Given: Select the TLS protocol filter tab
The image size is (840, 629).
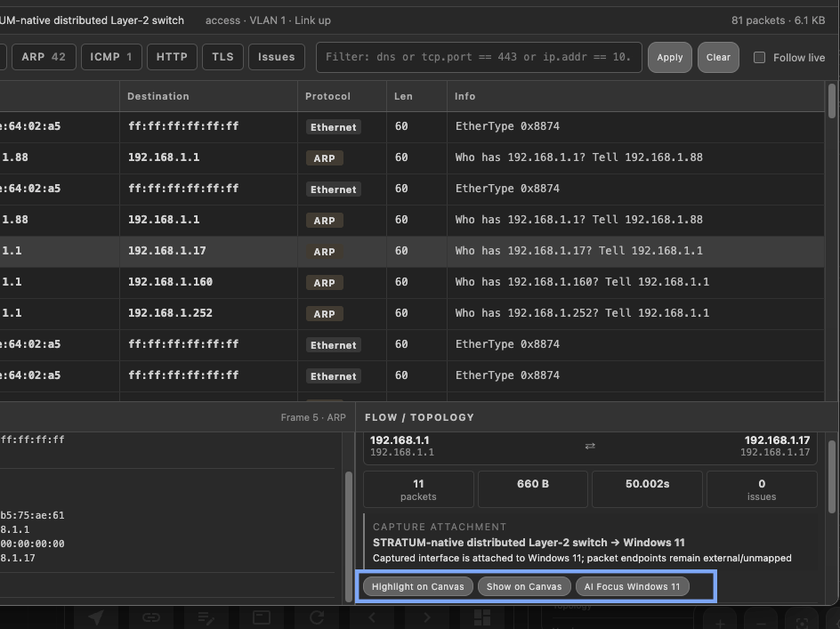Looking at the screenshot, I should (222, 57).
